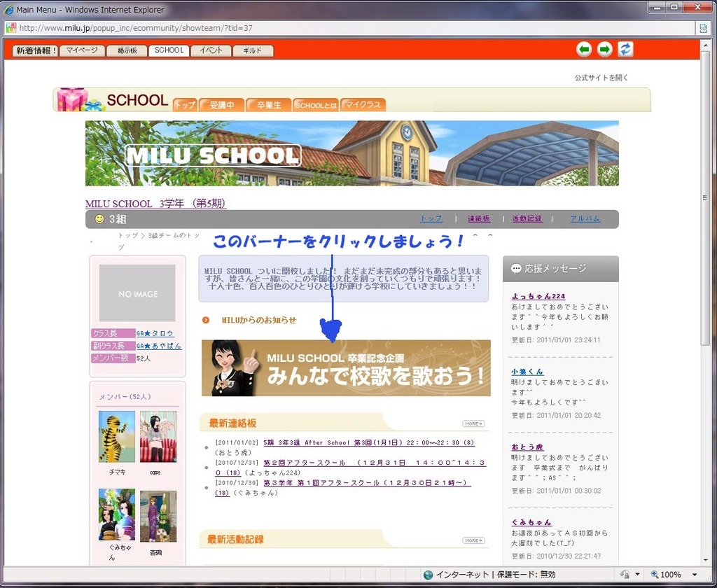The image size is (717, 588).
Task: Click the みんなで校歌を歌おう banner
Action: (346, 368)
